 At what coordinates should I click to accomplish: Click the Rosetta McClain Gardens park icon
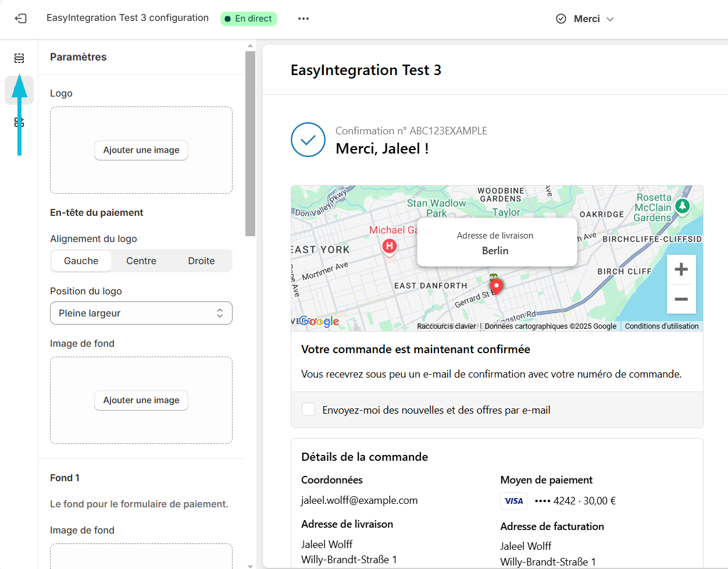682,205
